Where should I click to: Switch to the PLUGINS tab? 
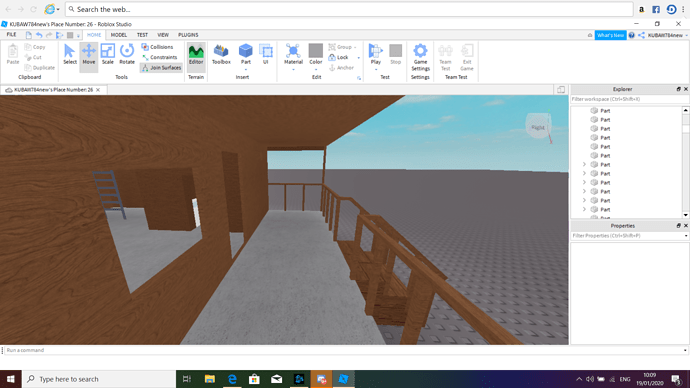coord(188,35)
